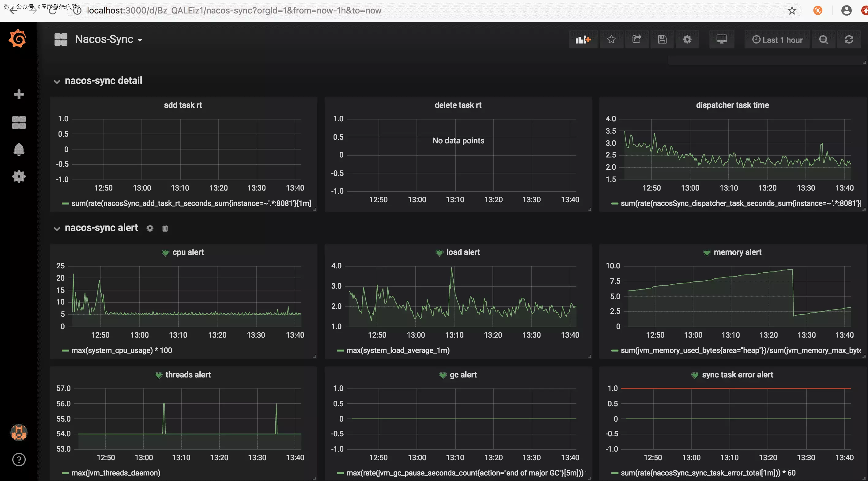Open Nacos-Sync dashboard picker dropdown

pyautogui.click(x=108, y=40)
